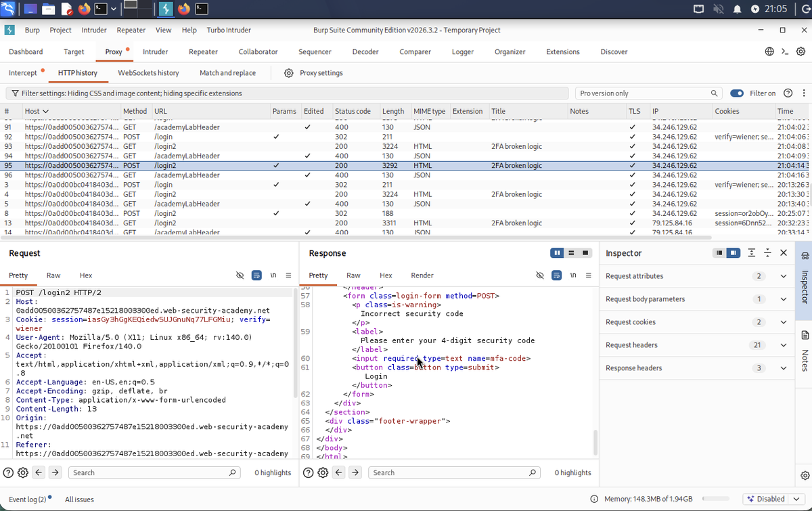Toggle line wrap in the Response pane
Viewport: 812px width, 511px height.
[556, 275]
